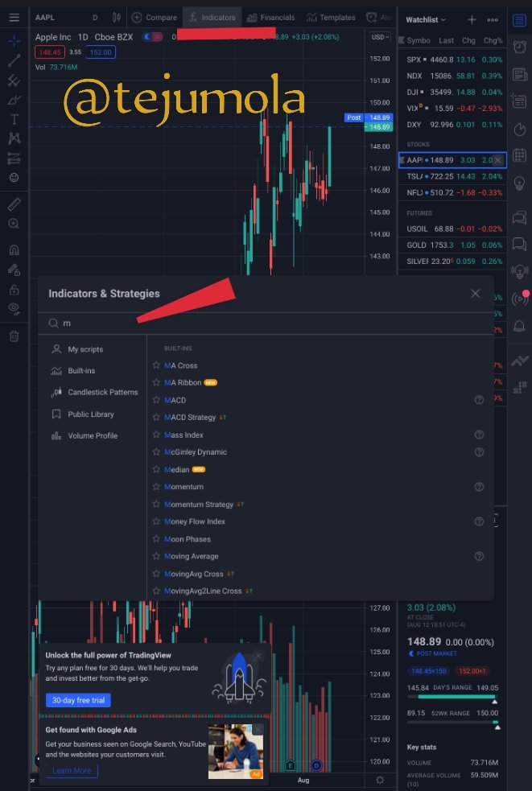Remove AAPL from watchlist with X
This screenshot has width=532, height=791.
point(497,160)
